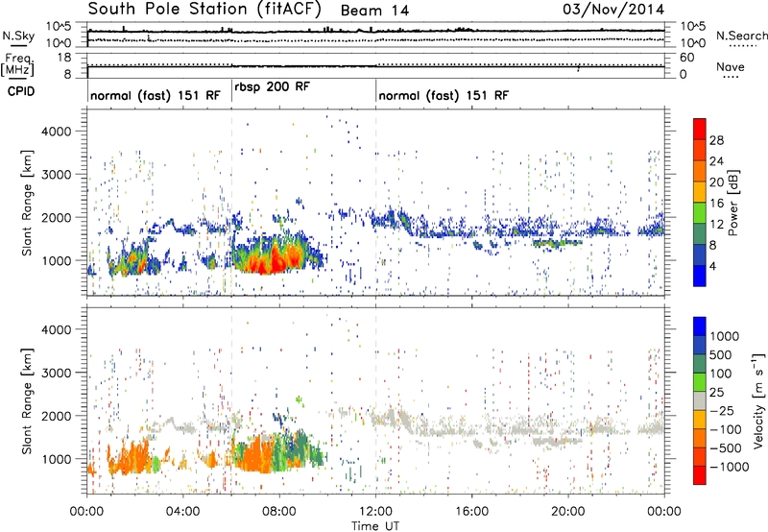This screenshot has height=532, width=768.
Task: Click the '16:00' time axis tick
Action: tap(471, 512)
